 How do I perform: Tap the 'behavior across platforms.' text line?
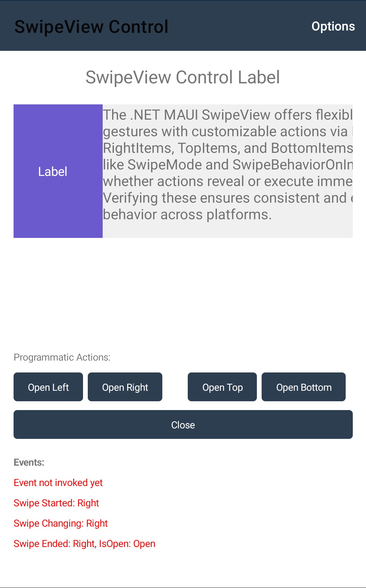(x=187, y=215)
